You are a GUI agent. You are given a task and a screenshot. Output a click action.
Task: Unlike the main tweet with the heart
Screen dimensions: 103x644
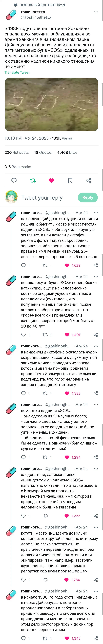coord(51,180)
